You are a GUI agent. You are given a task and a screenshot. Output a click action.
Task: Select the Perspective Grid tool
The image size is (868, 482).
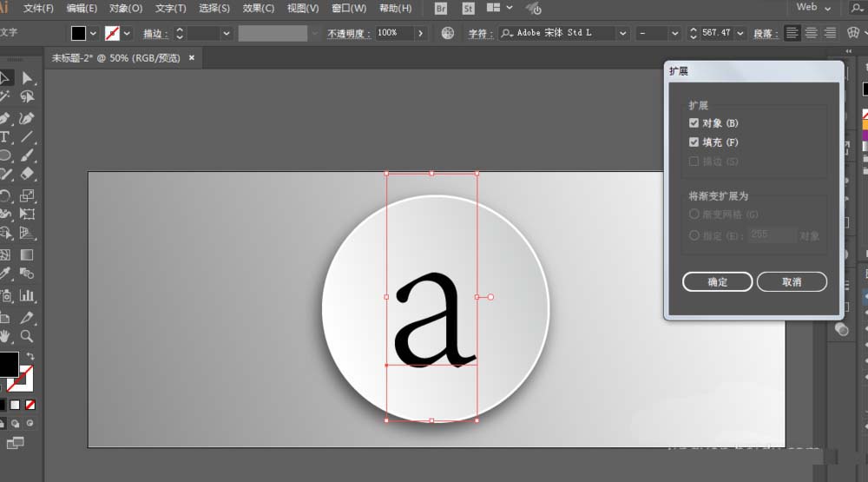pyautogui.click(x=27, y=234)
